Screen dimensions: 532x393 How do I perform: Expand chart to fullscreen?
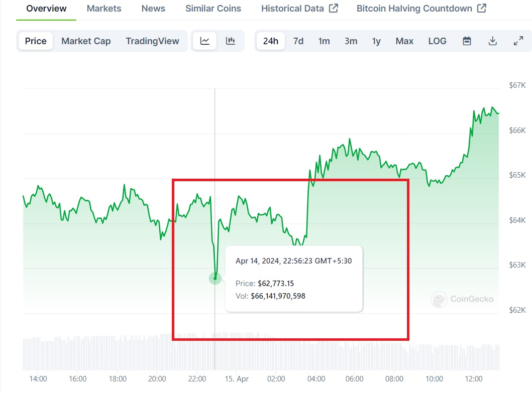click(518, 41)
